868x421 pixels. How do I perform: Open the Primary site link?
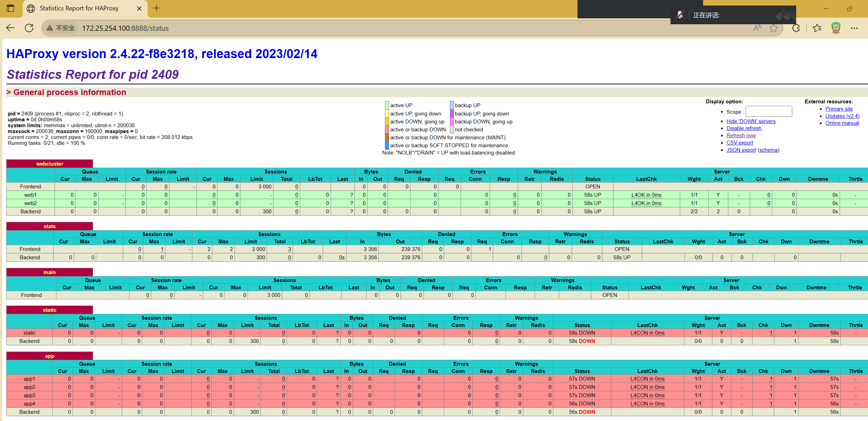[839, 109]
